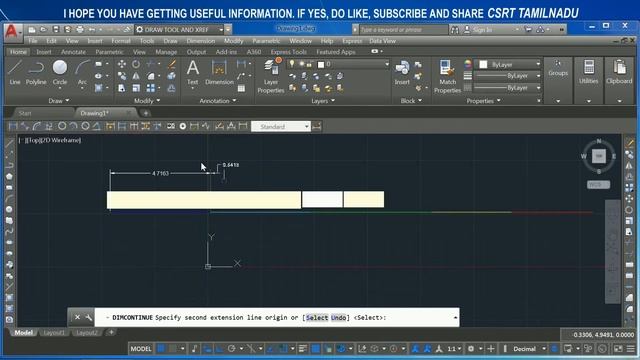The image size is (640, 360).
Task: Click the viewport label Top 2D Wireframe
Action: click(x=50, y=140)
